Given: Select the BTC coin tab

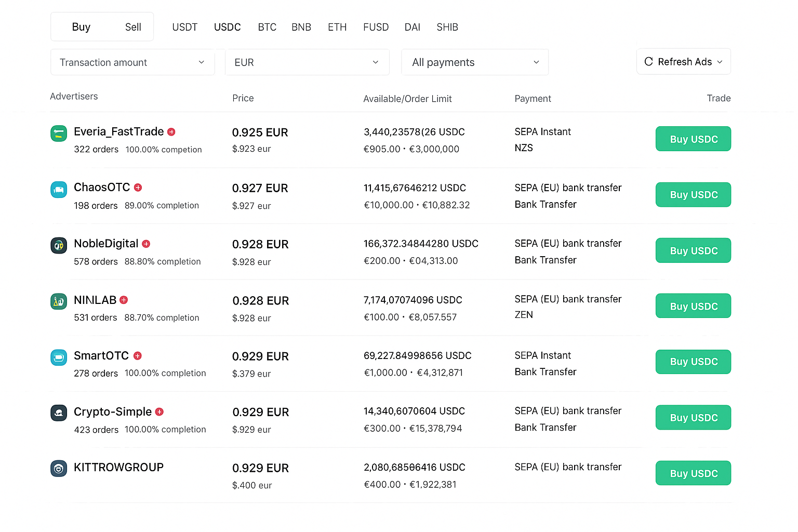Looking at the screenshot, I should click(x=267, y=27).
